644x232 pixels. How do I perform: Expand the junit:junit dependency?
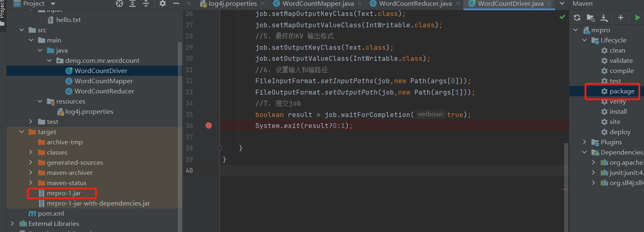point(593,173)
